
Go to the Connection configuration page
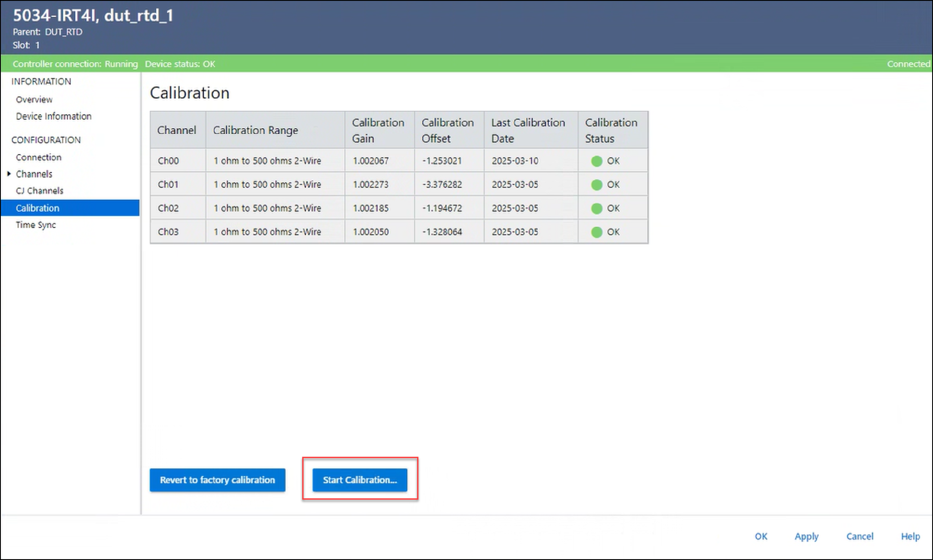coord(38,157)
